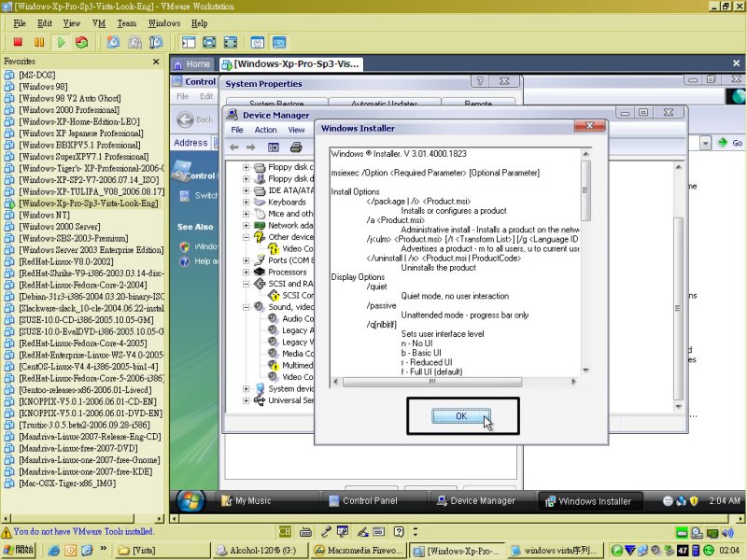
Task: Click the Device Manager Properties toolbar icon
Action: [274, 147]
